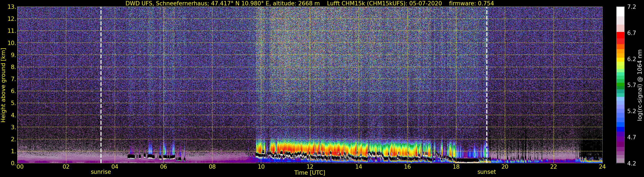Click the colorbar value "6.2"
Viewport: 644px width, 177px height.
632,59
